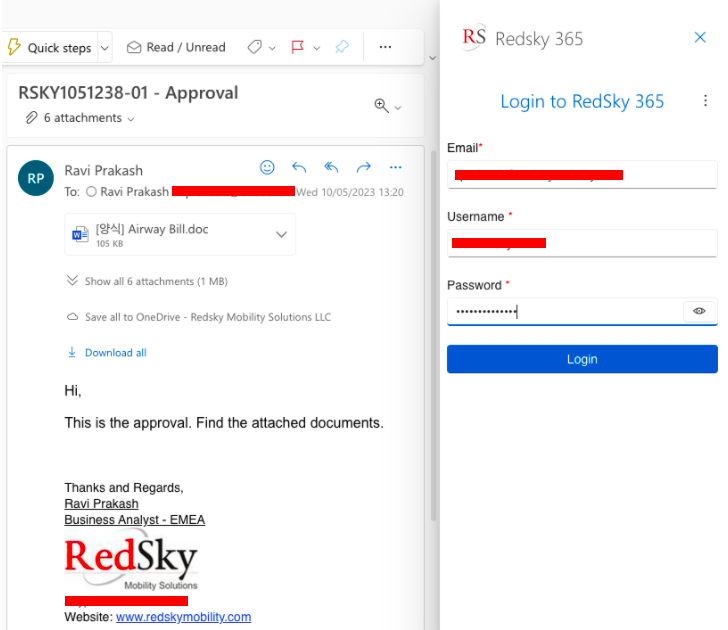Viewport: 728px width, 630px height.
Task: Click the email subject RSKY1051238-01 - Approval
Action: point(128,93)
